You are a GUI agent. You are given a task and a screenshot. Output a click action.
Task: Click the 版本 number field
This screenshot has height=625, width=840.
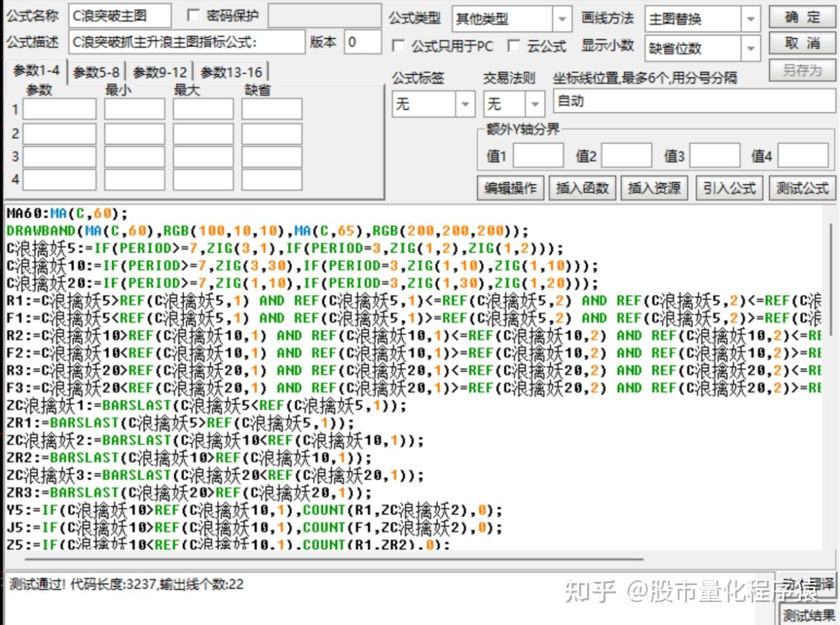click(363, 42)
